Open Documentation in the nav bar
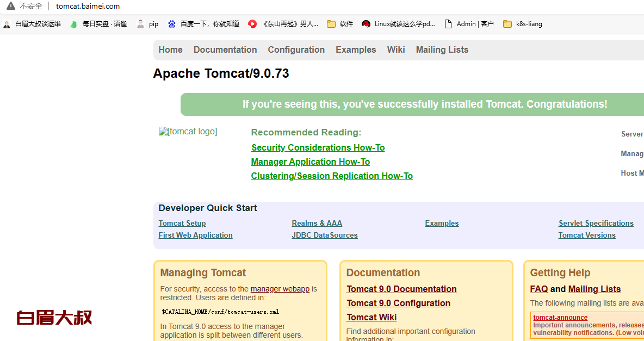Viewport: 644px width, 341px height. pos(225,49)
